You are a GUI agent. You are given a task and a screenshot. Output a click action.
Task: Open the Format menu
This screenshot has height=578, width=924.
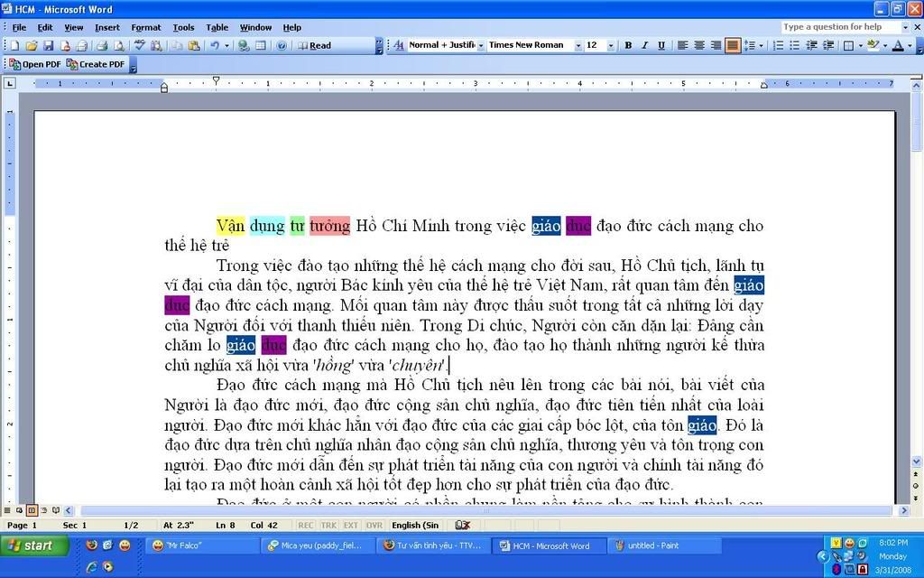(145, 27)
